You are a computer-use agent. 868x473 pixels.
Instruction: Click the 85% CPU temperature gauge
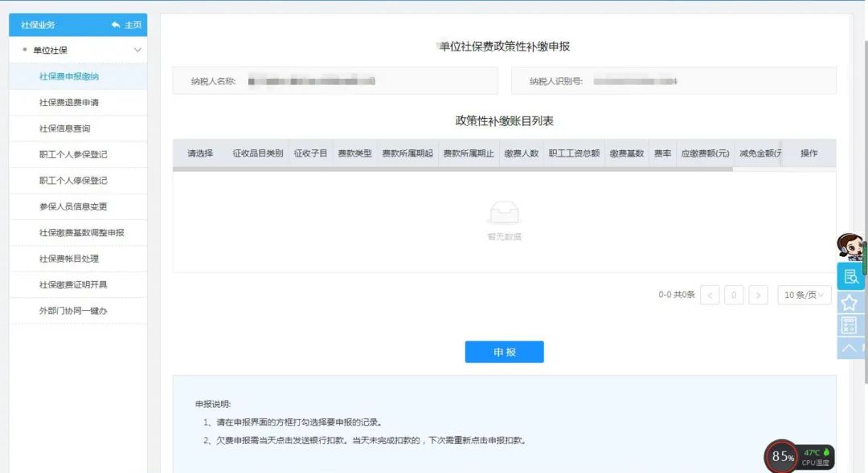(x=780, y=455)
